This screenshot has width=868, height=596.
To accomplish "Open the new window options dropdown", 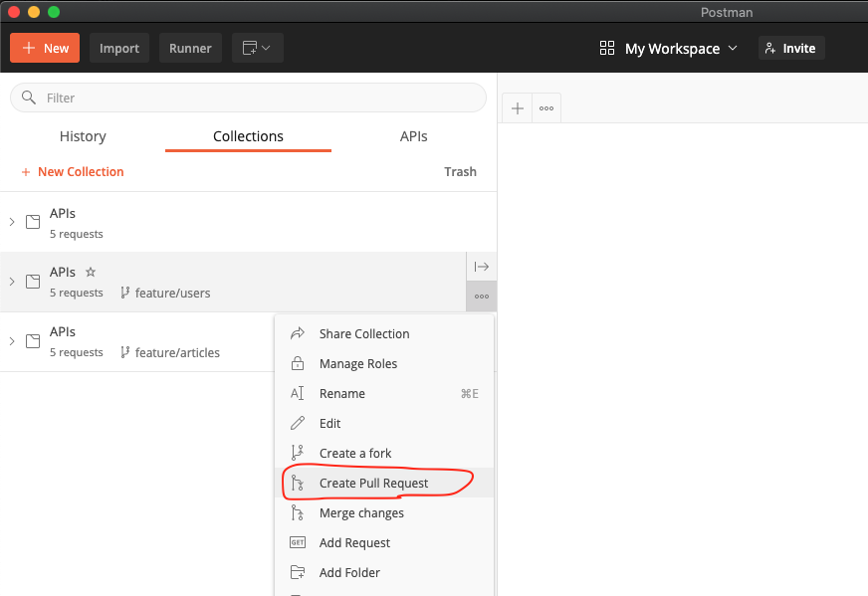I will (258, 48).
